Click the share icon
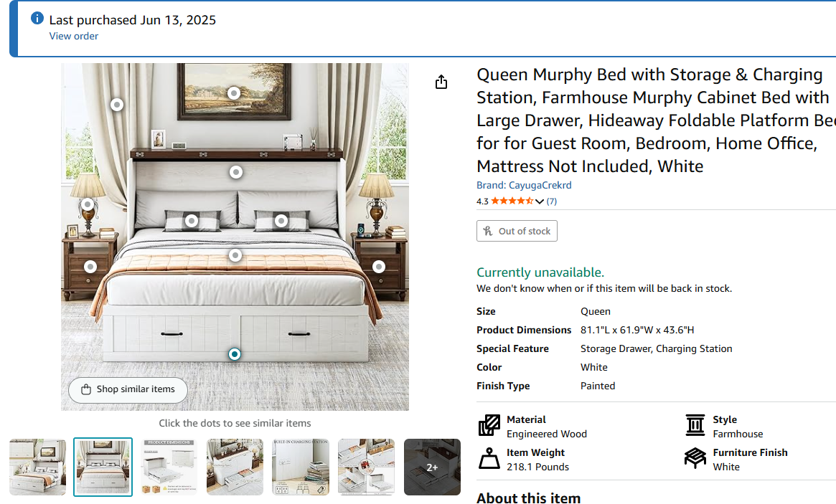 tap(441, 82)
